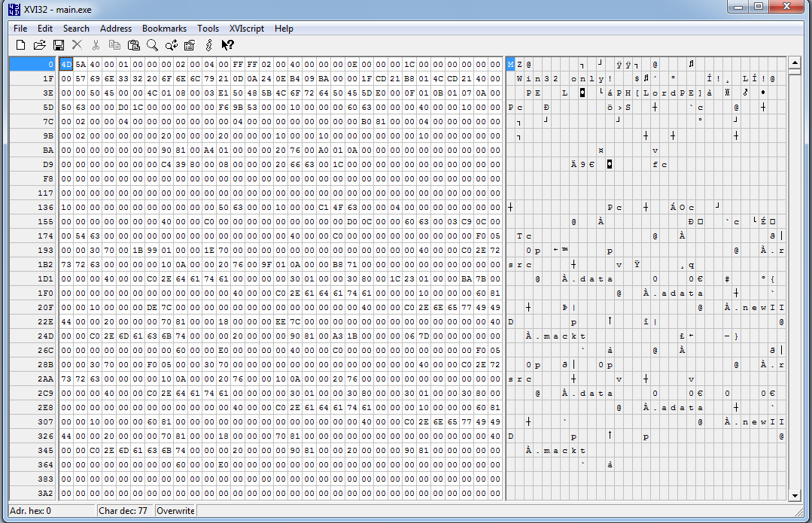Click the address label 24D
The height and width of the screenshot is (523, 812).
point(46,336)
